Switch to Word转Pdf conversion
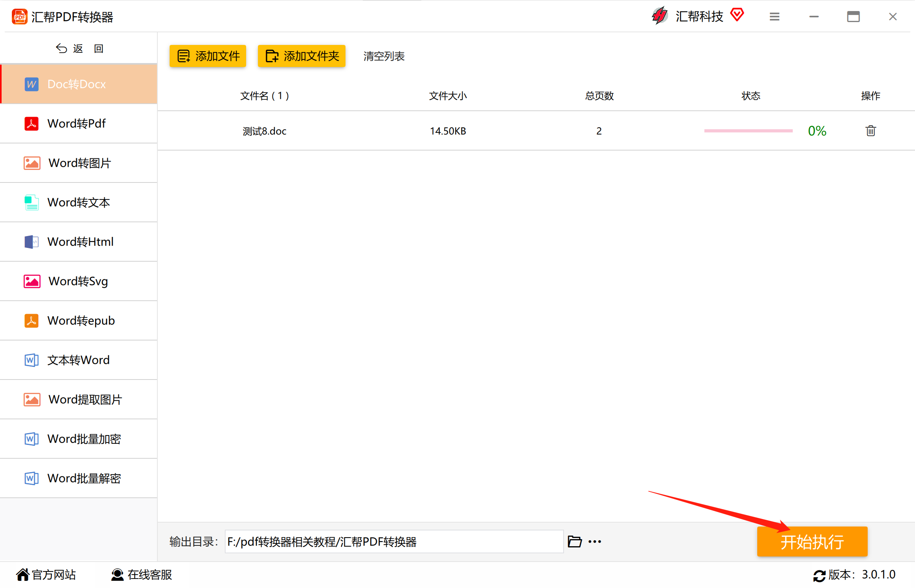Screen dimensions: 915x588 click(79, 124)
